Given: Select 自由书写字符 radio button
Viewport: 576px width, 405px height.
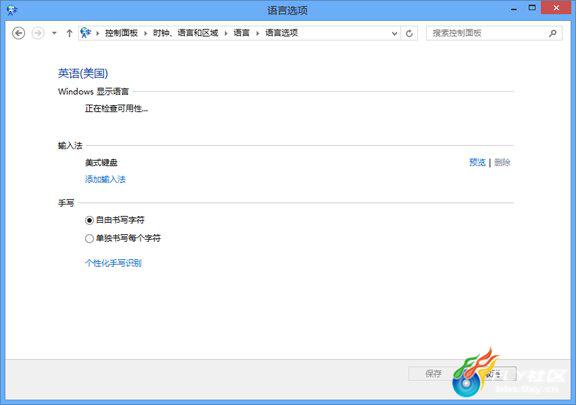Looking at the screenshot, I should pos(89,220).
